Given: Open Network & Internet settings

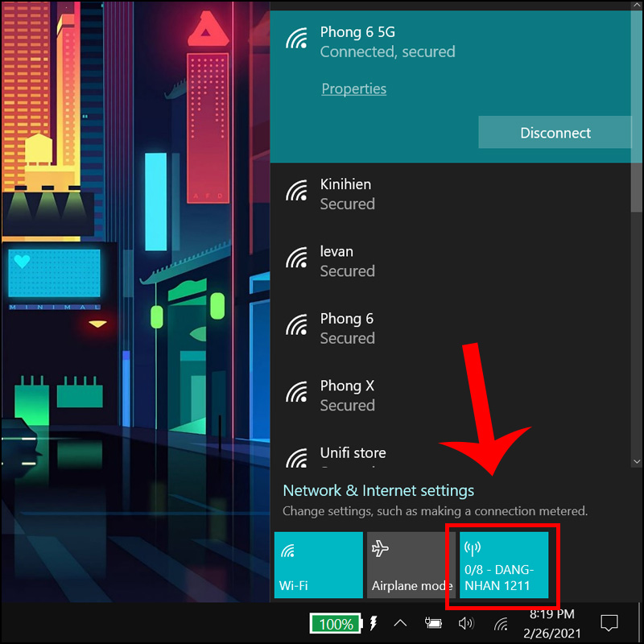Looking at the screenshot, I should [378, 490].
